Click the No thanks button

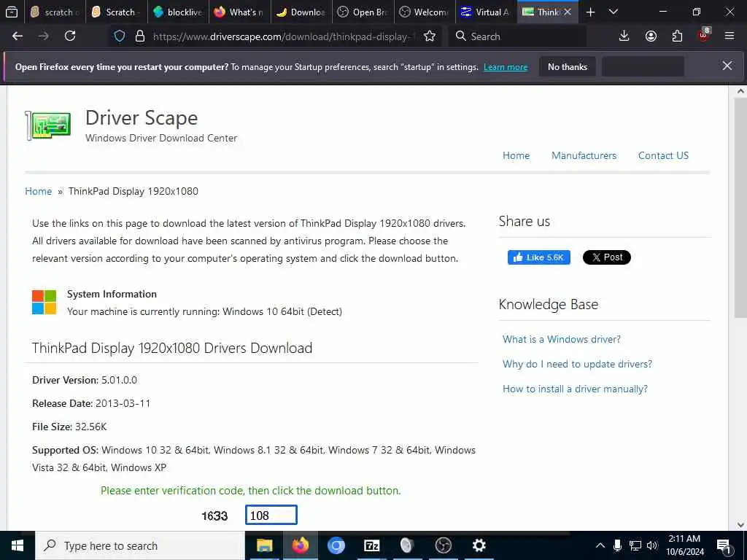click(x=568, y=66)
